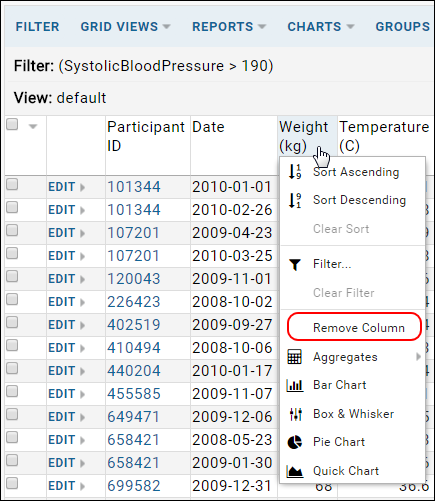Click the funnel Filter icon
This screenshot has width=435, height=501.
[295, 265]
